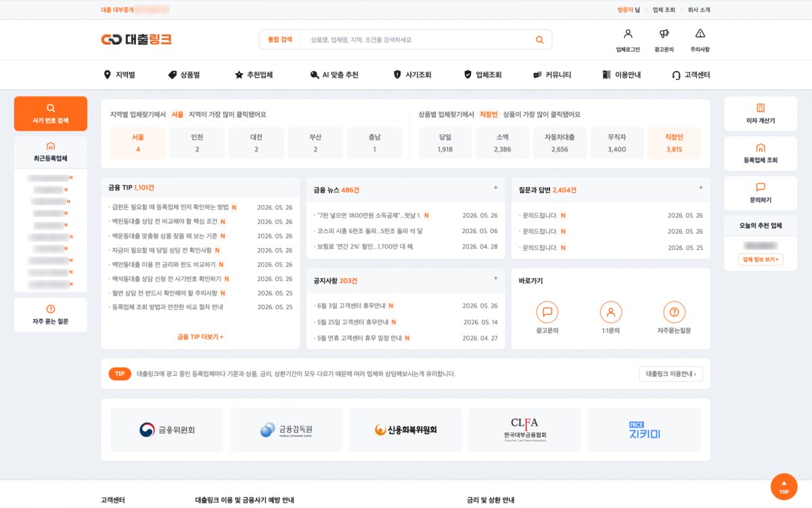Open 업체조회 menu in the navigation bar

482,75
